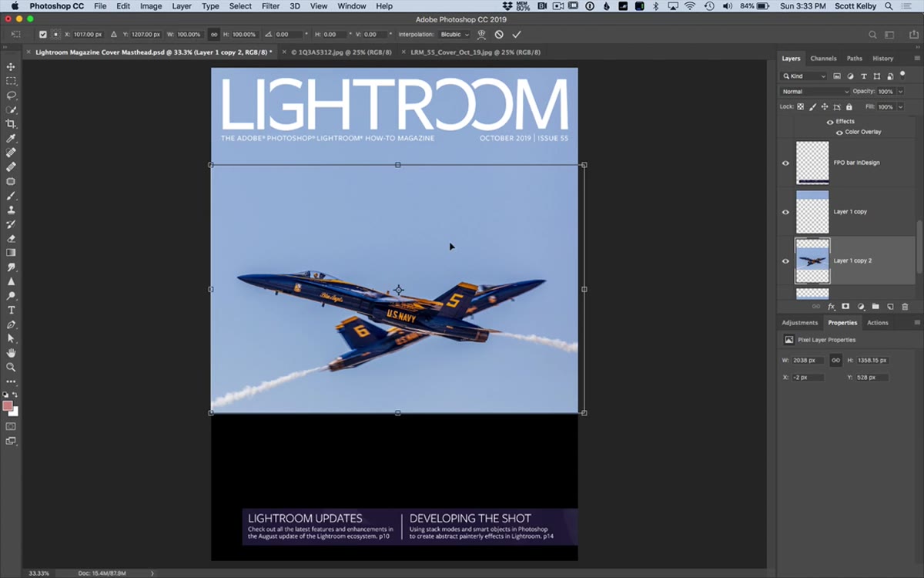Click the Layer 1 copy 2 thumbnail

[x=812, y=260]
